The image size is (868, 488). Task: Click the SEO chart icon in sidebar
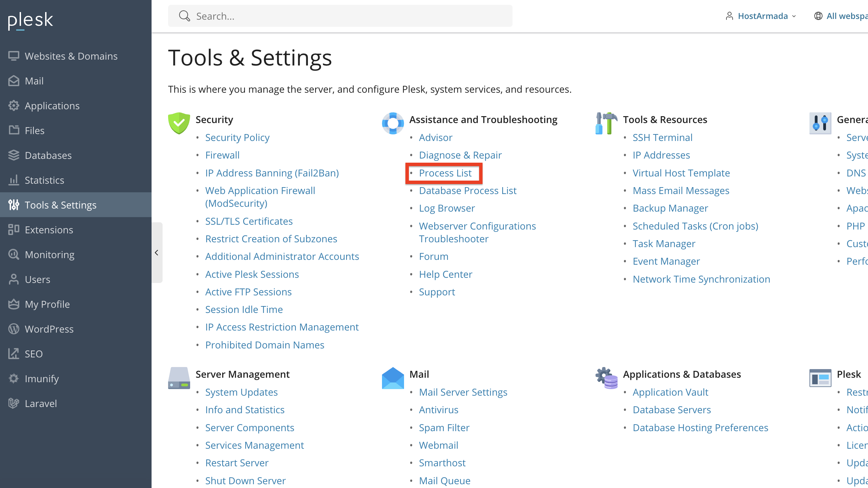tap(14, 354)
